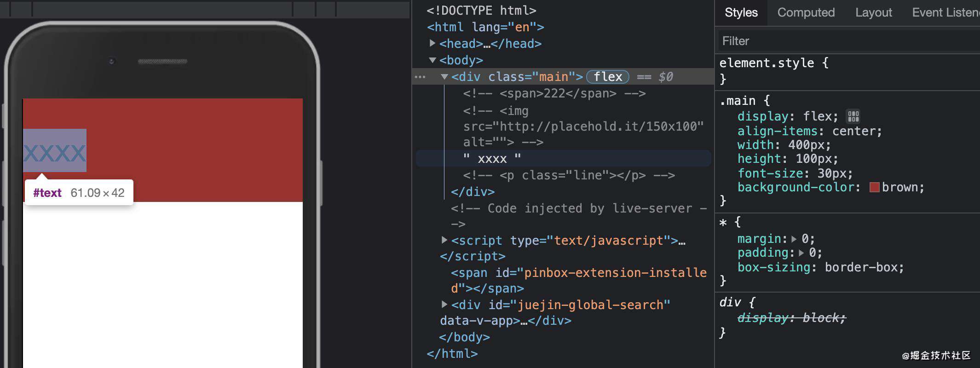Viewport: 980px width, 368px height.
Task: Click the closing /script tag line
Action: point(473,256)
